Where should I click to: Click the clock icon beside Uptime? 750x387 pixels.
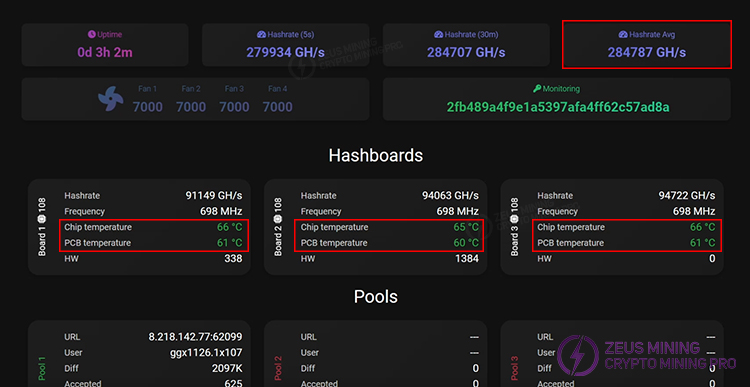(x=91, y=34)
